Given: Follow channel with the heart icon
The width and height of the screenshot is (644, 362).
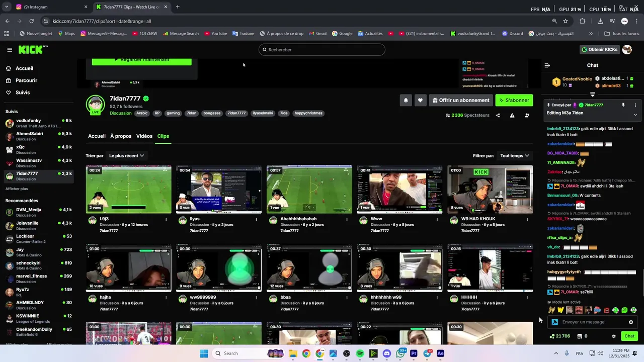Looking at the screenshot, I should point(420,100).
